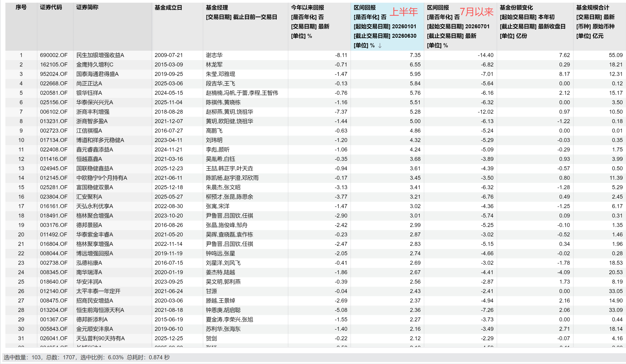Image resolution: width=626 pixels, height=364 pixels.
Task: Select fund name 南华瑞泽A
Action: (89, 272)
